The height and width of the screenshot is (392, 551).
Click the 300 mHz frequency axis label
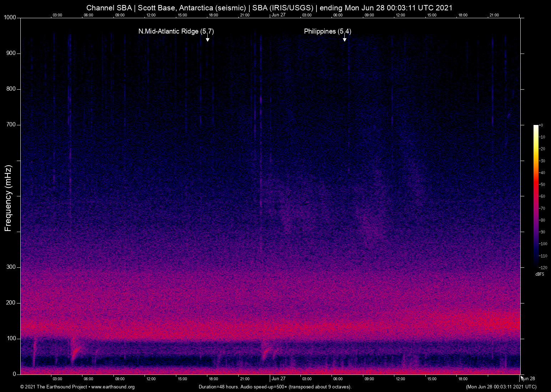(x=11, y=267)
